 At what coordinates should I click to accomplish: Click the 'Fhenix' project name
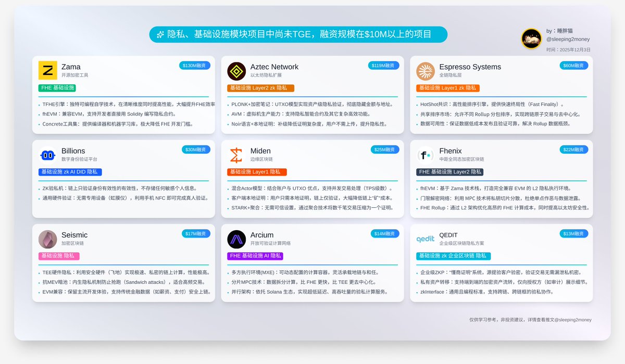click(451, 151)
